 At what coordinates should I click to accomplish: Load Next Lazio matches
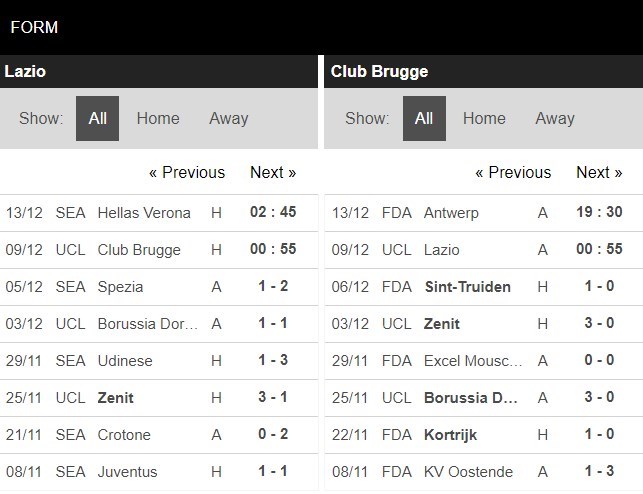click(273, 172)
